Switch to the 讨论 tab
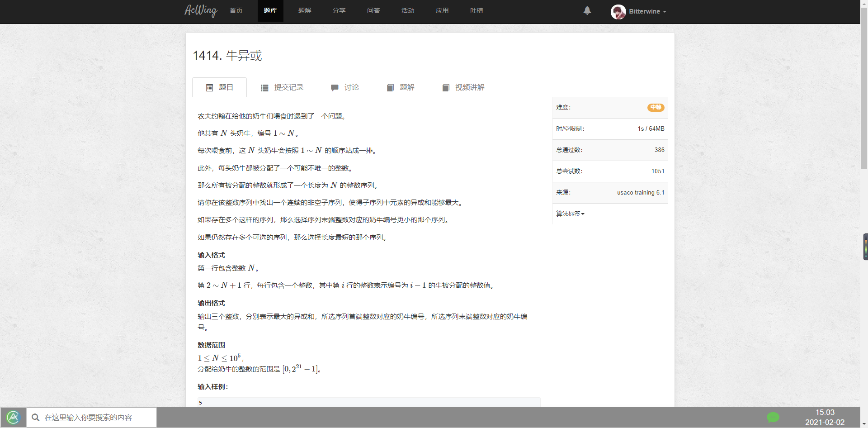Screen dimensions: 868x428 [x=345, y=87]
